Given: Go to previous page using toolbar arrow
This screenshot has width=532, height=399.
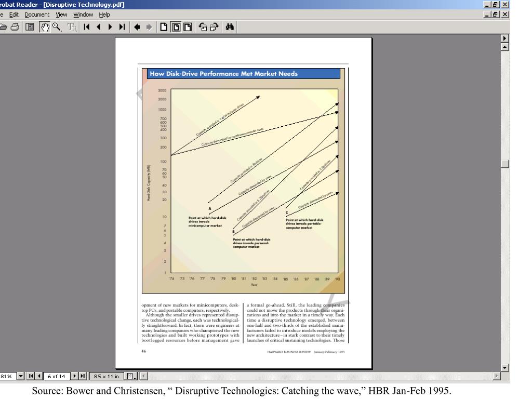Looking at the screenshot, I should (98, 27).
